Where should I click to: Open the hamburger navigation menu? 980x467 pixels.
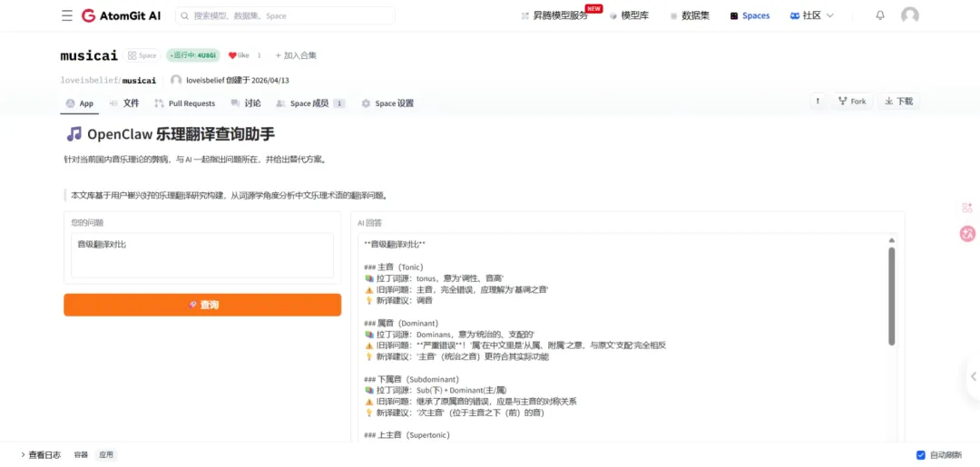[x=67, y=15]
